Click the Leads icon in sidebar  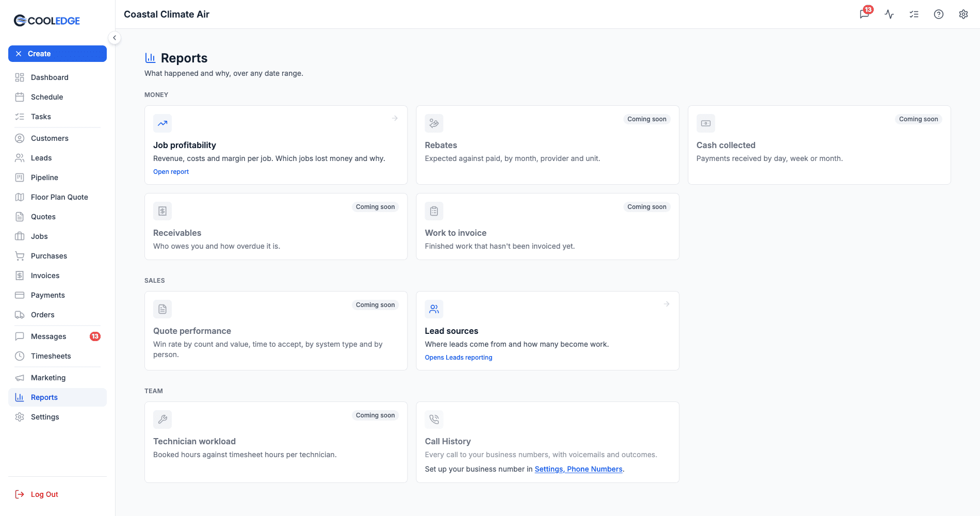[x=20, y=158]
